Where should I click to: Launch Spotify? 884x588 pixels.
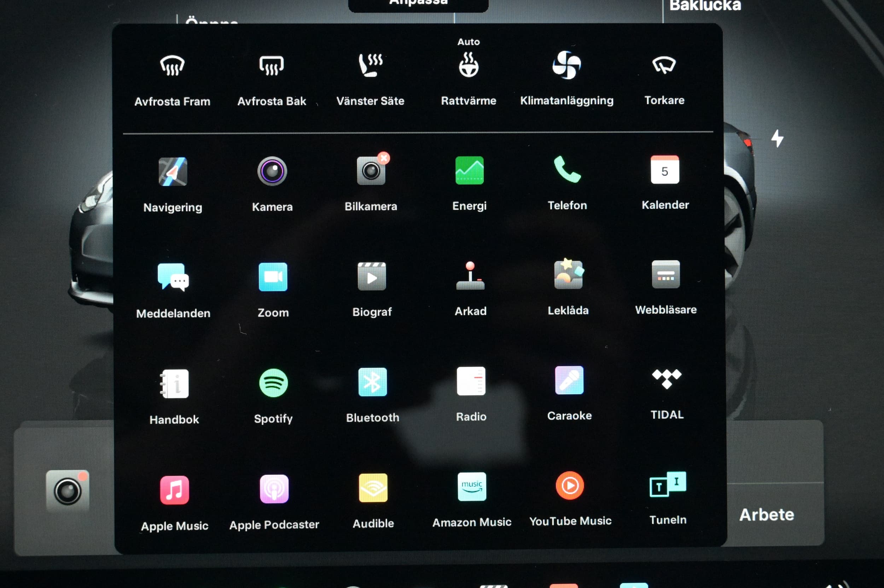coord(273,383)
